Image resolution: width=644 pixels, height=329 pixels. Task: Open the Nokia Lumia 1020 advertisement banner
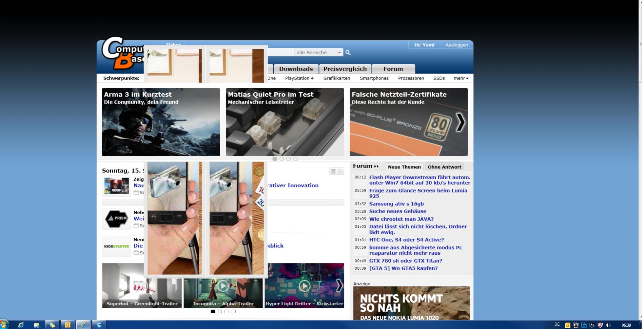(x=411, y=303)
